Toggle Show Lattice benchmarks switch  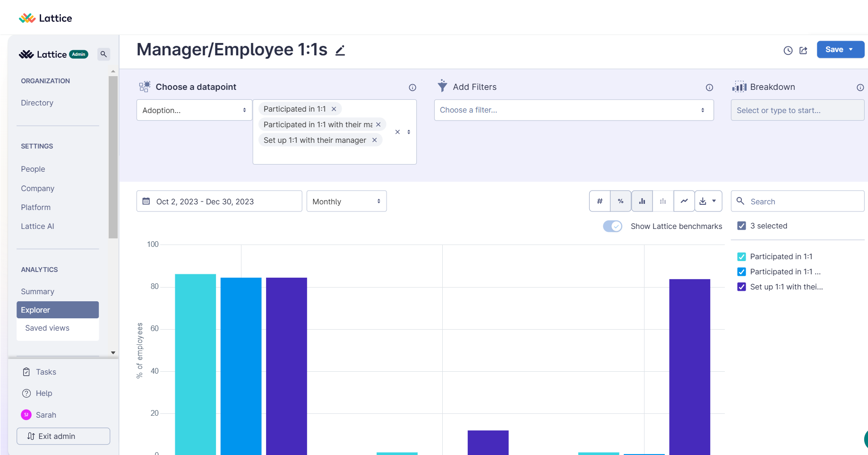(x=612, y=226)
